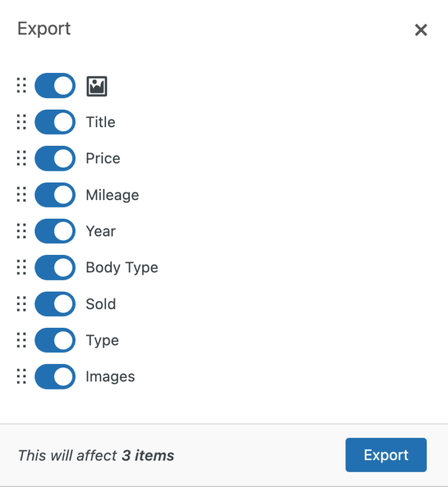This screenshot has width=448, height=487.
Task: Disable the Title column toggle
Action: click(55, 122)
